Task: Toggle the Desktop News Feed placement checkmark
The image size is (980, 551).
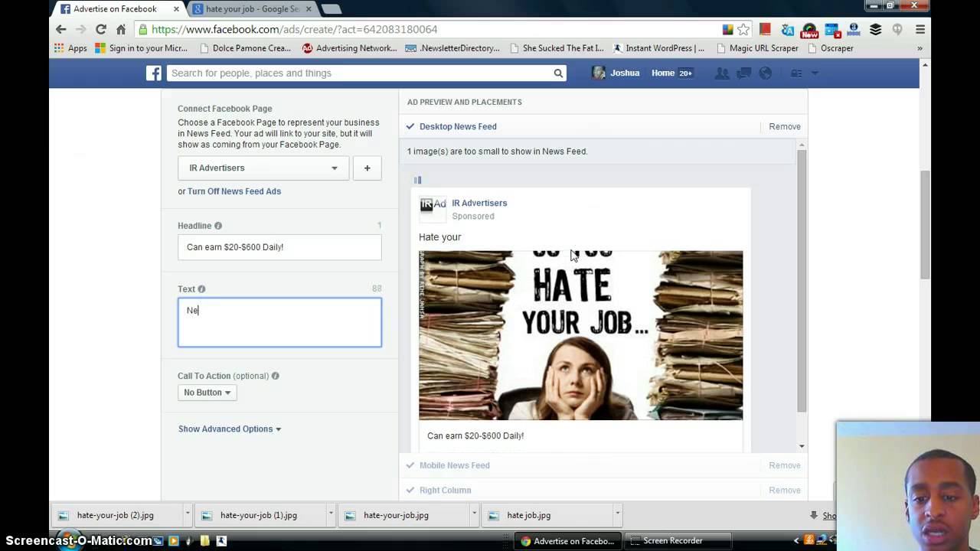Action: coord(410,126)
